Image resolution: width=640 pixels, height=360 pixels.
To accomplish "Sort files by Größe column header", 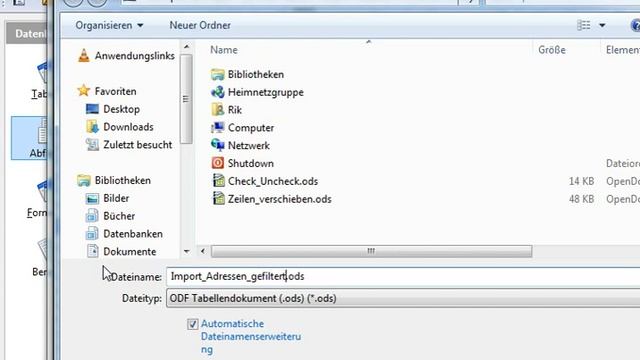I will (x=551, y=50).
